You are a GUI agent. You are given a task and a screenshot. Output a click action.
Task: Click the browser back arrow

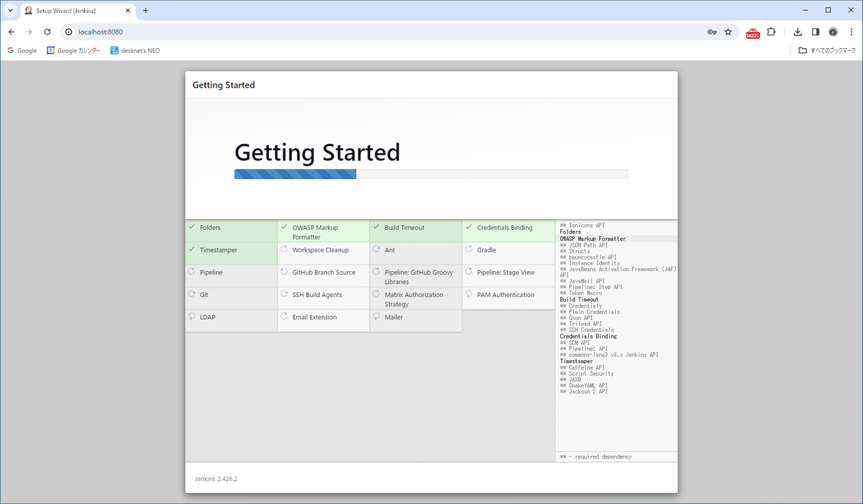(12, 32)
